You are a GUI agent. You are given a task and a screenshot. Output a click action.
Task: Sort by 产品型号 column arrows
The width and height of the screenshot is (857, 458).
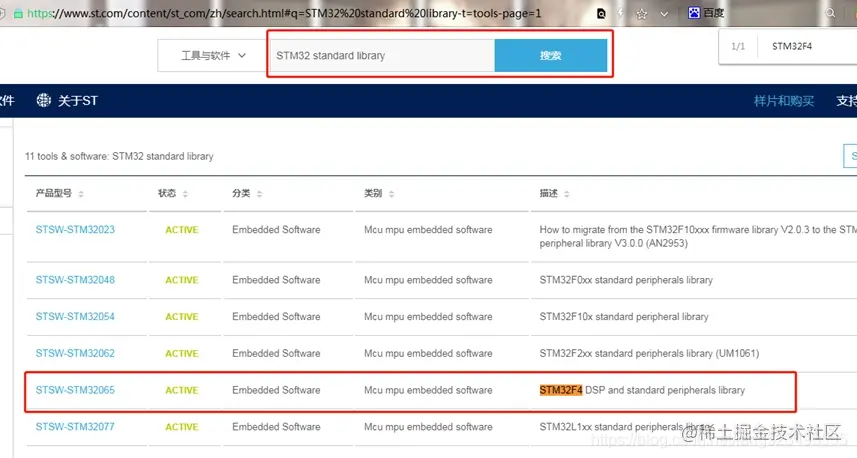(81, 193)
